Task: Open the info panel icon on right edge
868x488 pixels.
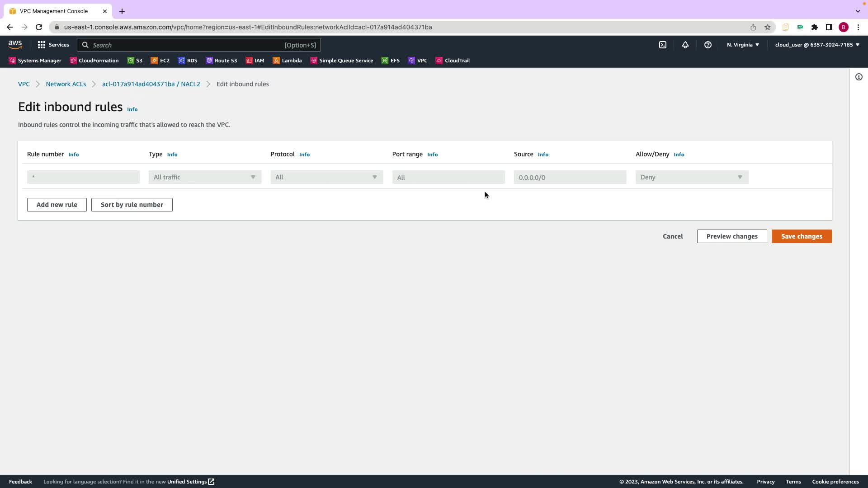Action: click(x=859, y=77)
